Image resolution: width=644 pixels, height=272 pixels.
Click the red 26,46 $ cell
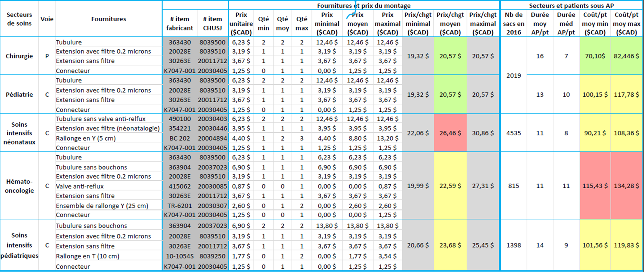click(x=450, y=133)
